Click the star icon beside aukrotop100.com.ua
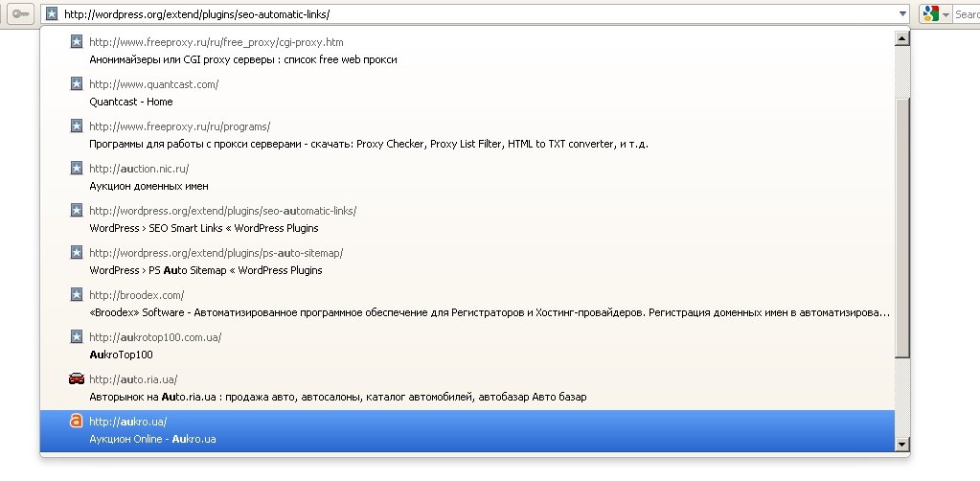Viewport: 980px width, 481px height. click(77, 336)
